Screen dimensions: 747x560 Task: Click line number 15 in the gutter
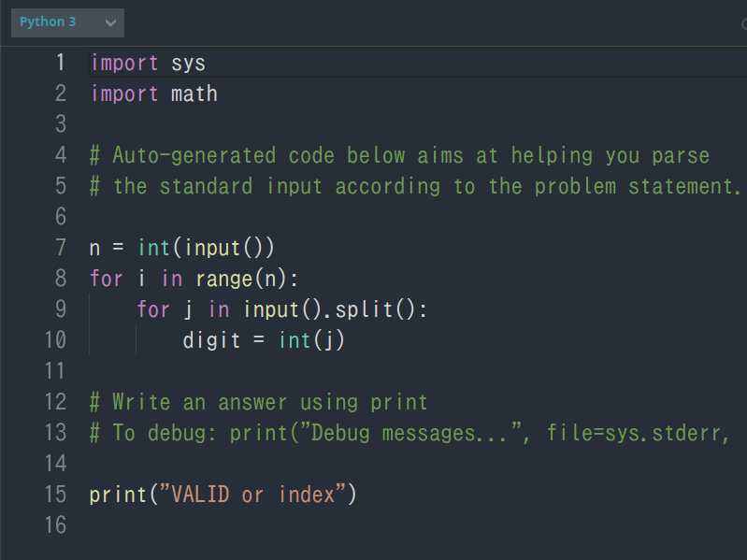tap(55, 495)
